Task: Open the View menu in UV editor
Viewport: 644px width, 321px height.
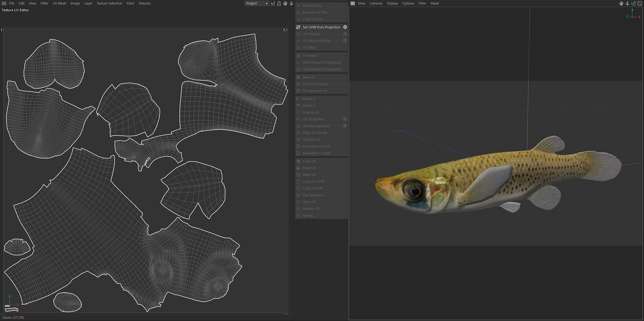Action: (33, 3)
